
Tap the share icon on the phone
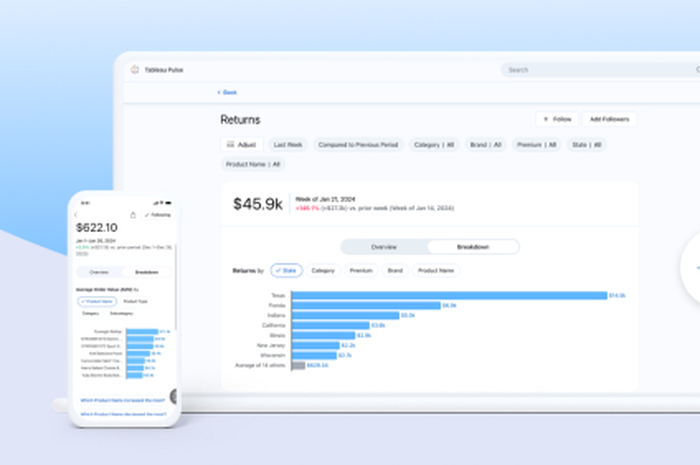tap(133, 215)
